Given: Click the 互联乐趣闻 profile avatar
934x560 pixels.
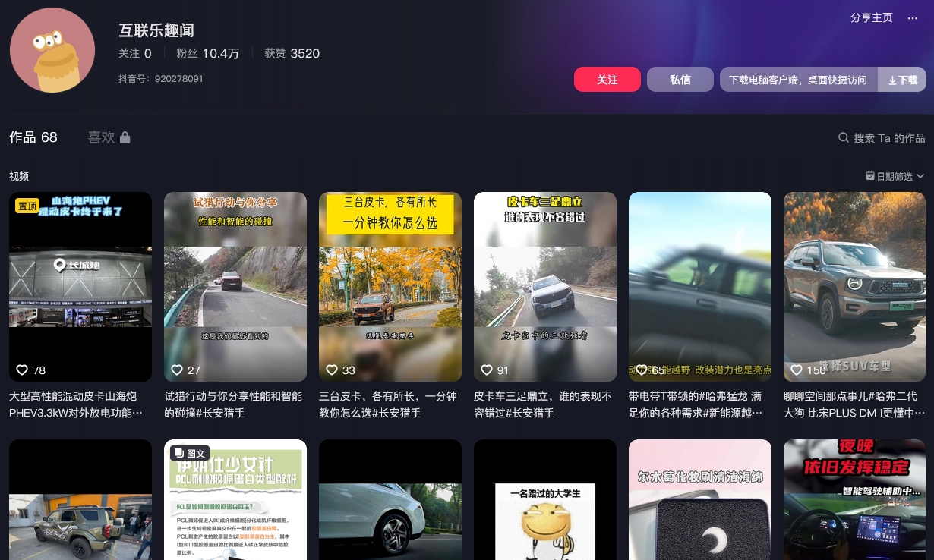Looking at the screenshot, I should [x=52, y=50].
